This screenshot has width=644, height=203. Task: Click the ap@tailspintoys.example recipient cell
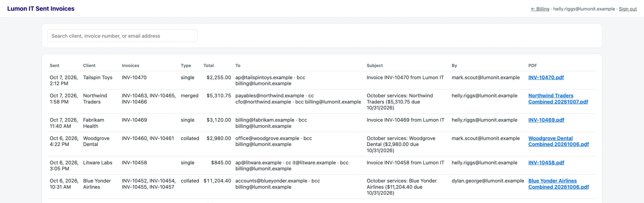click(x=270, y=80)
